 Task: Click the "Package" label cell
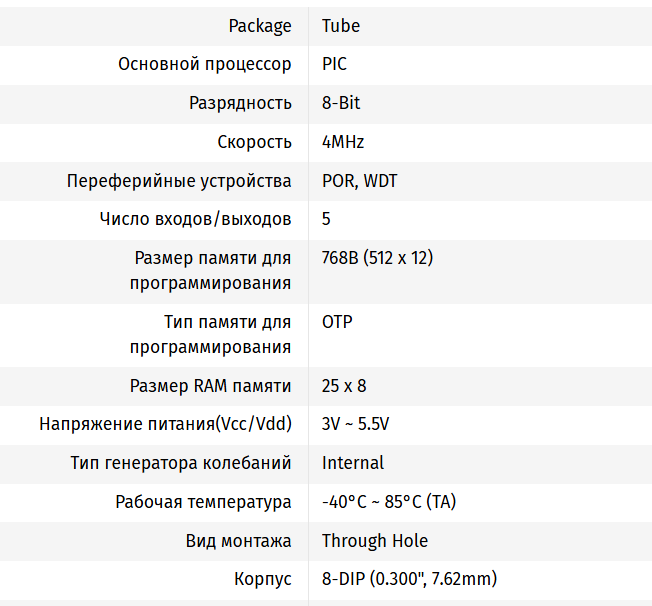tap(260, 26)
